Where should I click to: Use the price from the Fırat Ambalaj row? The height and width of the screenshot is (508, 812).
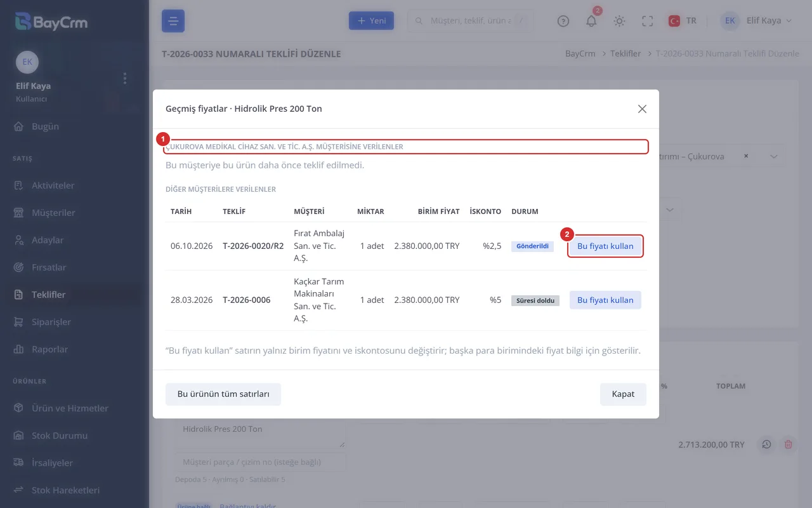point(605,246)
